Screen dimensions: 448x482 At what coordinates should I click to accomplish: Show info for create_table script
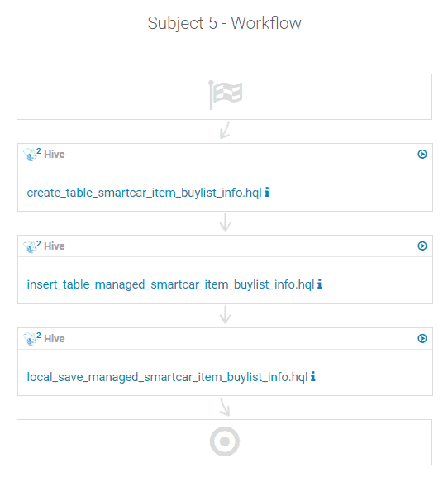click(267, 192)
